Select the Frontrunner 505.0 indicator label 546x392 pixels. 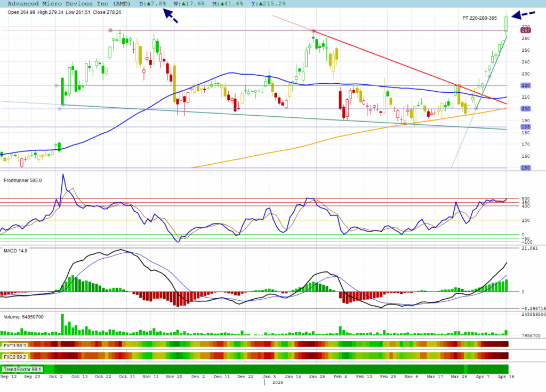[x=22, y=180]
